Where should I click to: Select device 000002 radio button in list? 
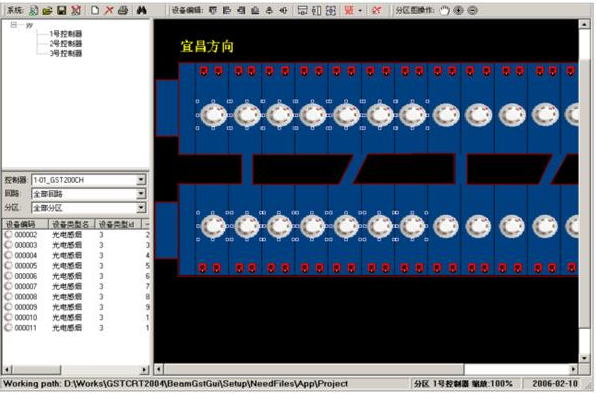coord(8,234)
